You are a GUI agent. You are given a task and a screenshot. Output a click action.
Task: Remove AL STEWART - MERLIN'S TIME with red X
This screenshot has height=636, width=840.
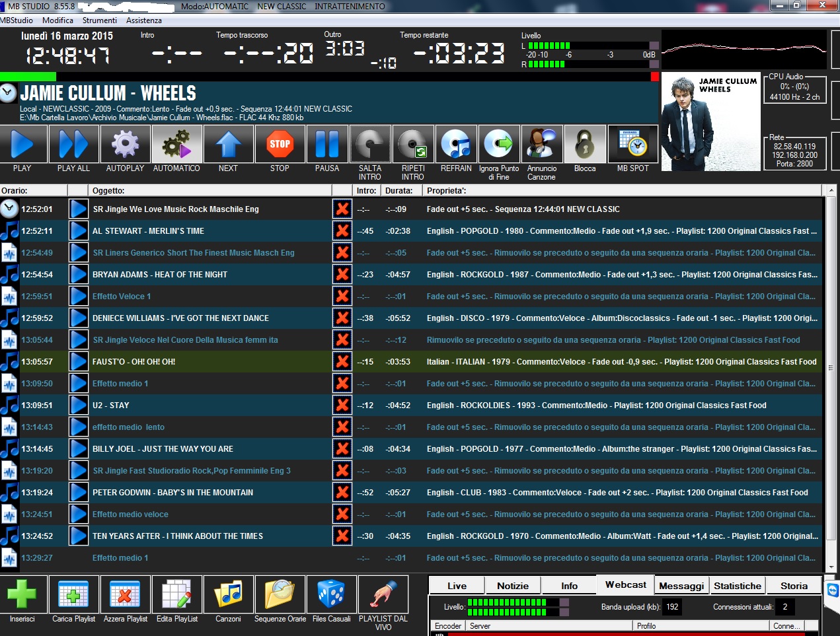[342, 231]
